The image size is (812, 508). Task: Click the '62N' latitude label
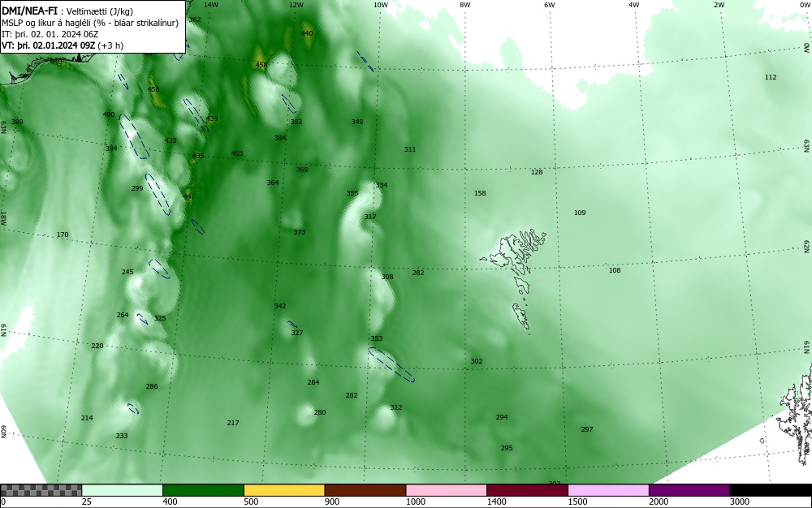point(807,246)
